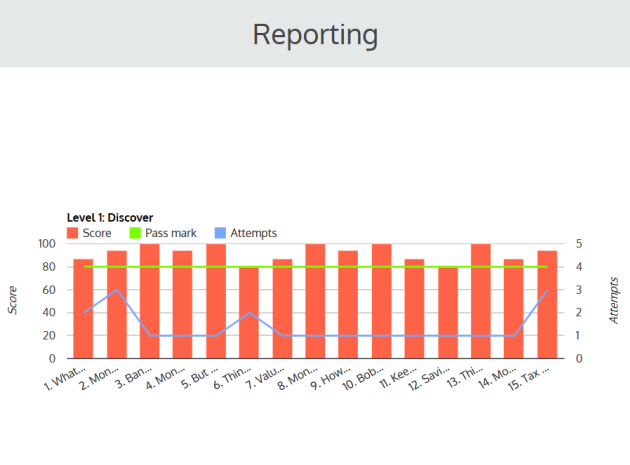The height and width of the screenshot is (465, 630).
Task: Click the x-axis label 7. Valu...
Action: click(265, 377)
